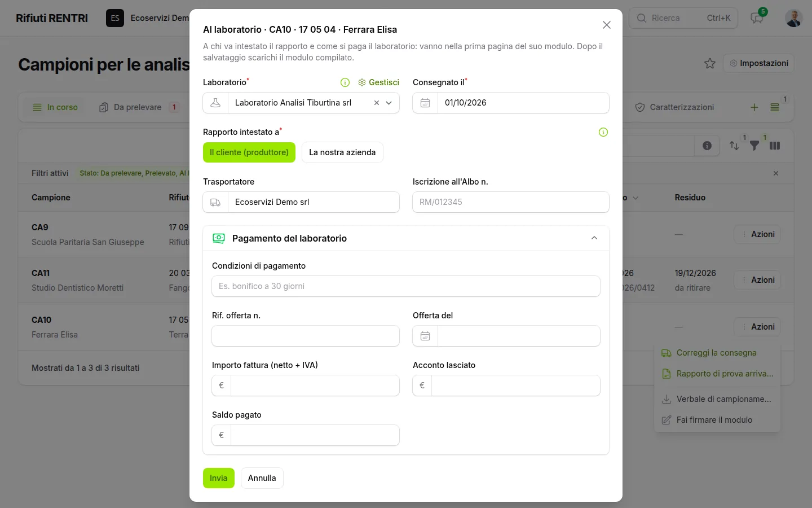812x508 pixels.
Task: Open Azioni for the CA9 row
Action: [x=757, y=234]
